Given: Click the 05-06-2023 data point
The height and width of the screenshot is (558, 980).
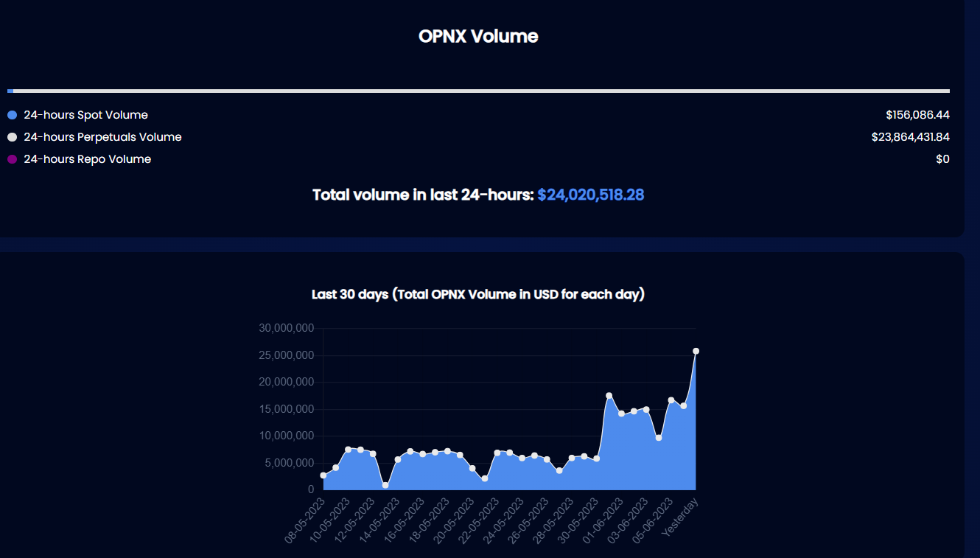Looking at the screenshot, I should 671,400.
